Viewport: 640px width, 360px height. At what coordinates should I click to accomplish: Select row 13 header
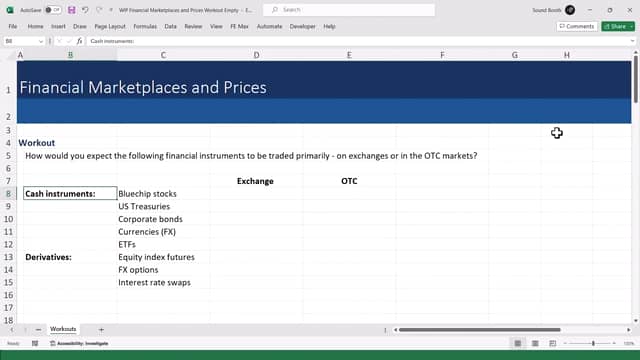click(8, 257)
